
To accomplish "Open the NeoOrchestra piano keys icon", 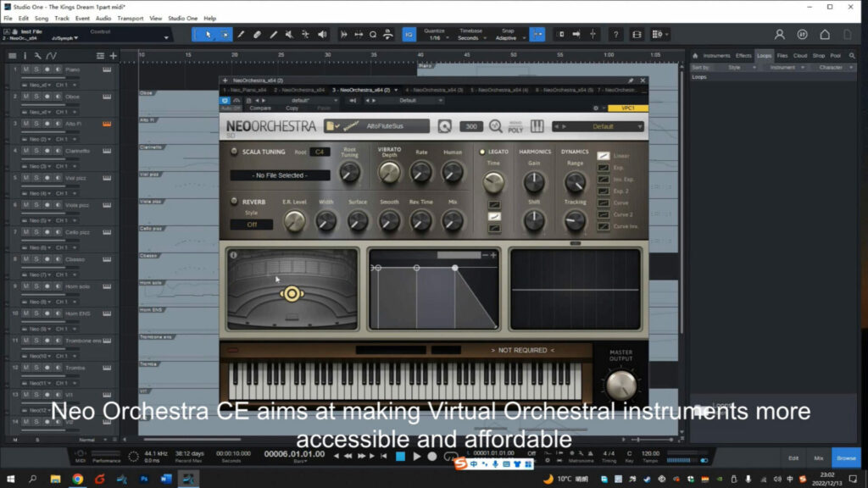I will click(537, 127).
